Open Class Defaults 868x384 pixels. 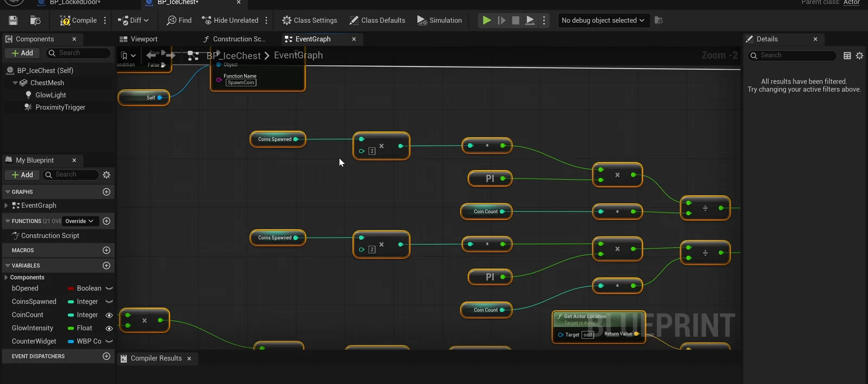[x=378, y=21]
